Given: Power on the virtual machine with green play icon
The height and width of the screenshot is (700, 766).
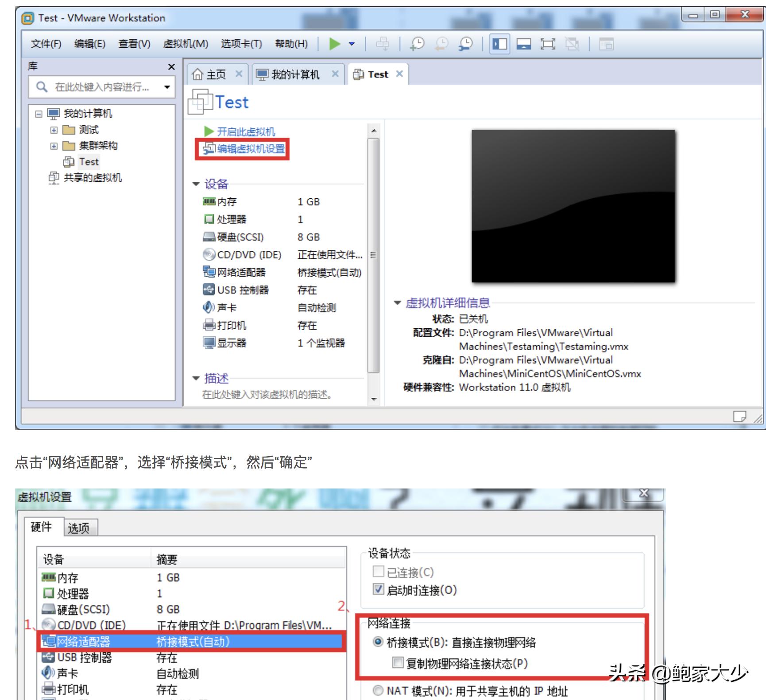Looking at the screenshot, I should (335, 44).
